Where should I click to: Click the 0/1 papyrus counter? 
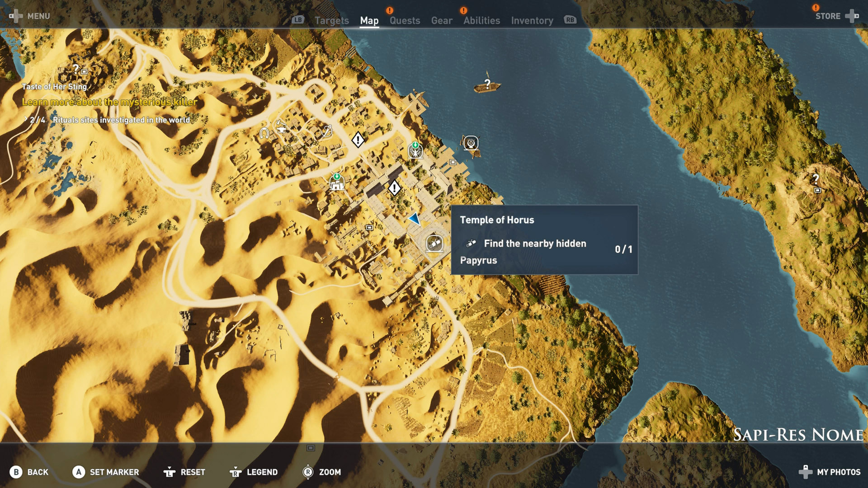(623, 249)
